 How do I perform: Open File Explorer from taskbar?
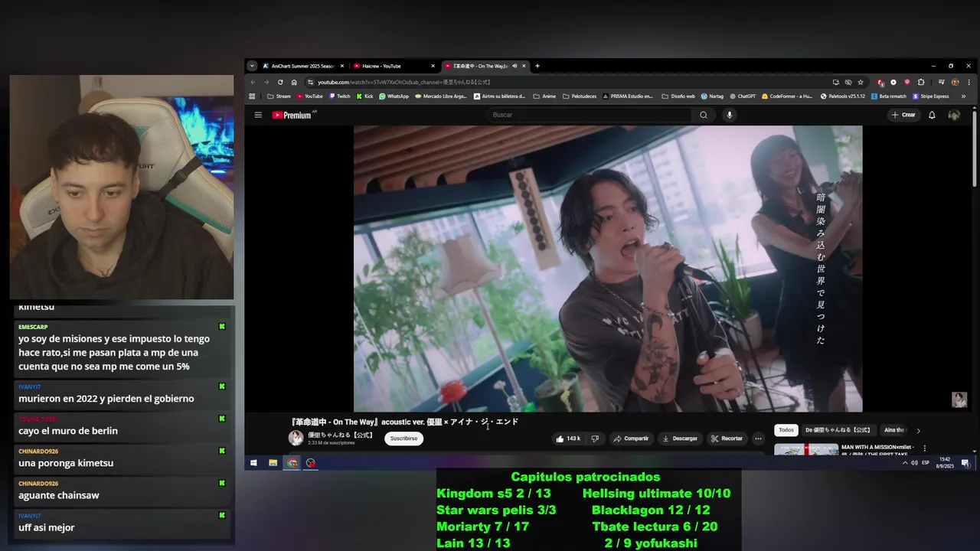(273, 462)
